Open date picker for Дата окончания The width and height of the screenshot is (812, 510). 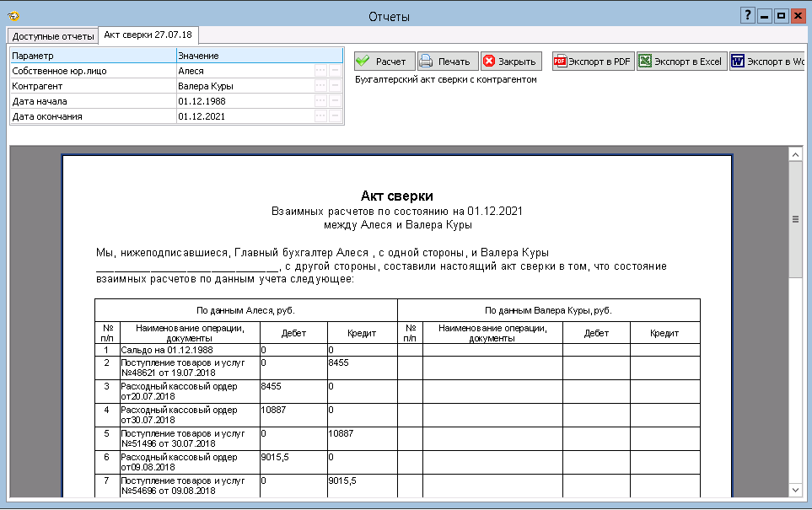coord(320,116)
